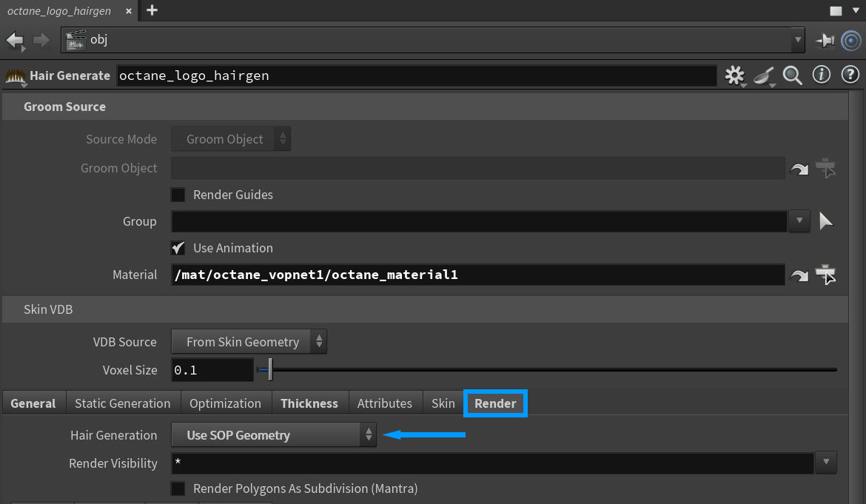Open the help question mark icon

coord(850,75)
